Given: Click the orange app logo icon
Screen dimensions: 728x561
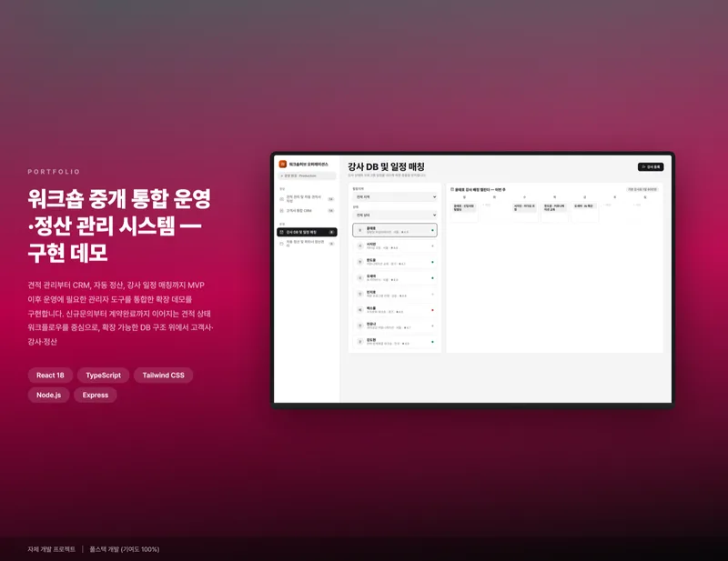Looking at the screenshot, I should click(283, 164).
